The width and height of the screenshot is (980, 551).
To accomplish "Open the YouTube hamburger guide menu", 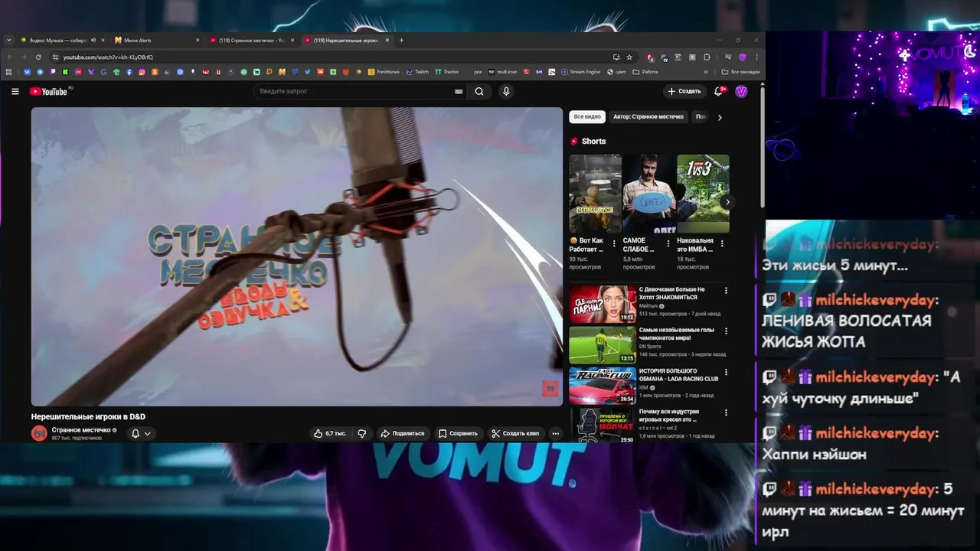I will tap(15, 91).
